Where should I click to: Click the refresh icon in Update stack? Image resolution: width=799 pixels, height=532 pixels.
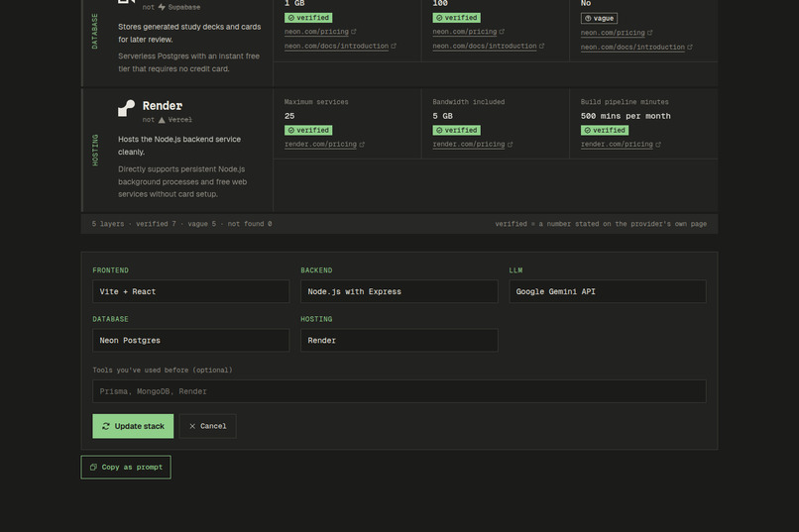click(106, 426)
